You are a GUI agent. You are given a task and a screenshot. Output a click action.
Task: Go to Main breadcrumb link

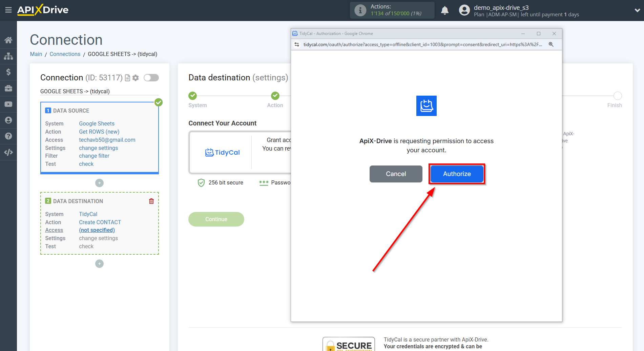click(36, 54)
